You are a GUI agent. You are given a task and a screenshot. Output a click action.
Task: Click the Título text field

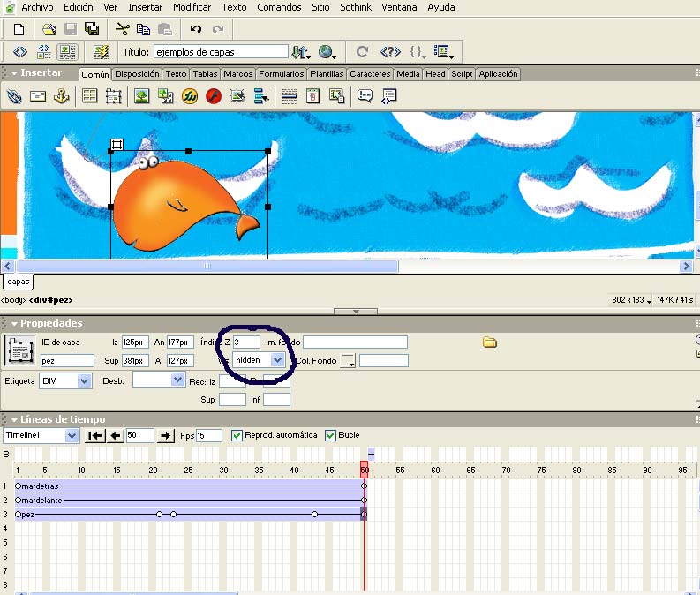pos(221,52)
